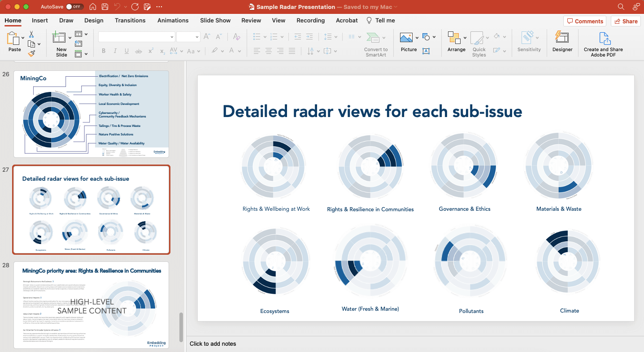Apply Sensitivity label to the presentation
Viewport: 644px width, 352px height.
529,43
